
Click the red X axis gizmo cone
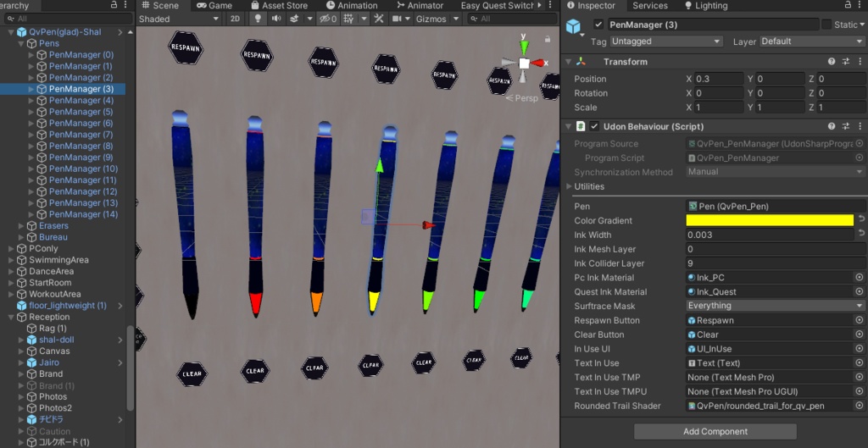tap(538, 63)
